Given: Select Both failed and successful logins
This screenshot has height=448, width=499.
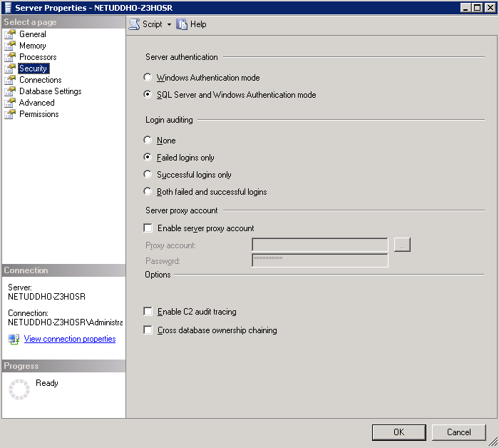Looking at the screenshot, I should click(x=148, y=192).
